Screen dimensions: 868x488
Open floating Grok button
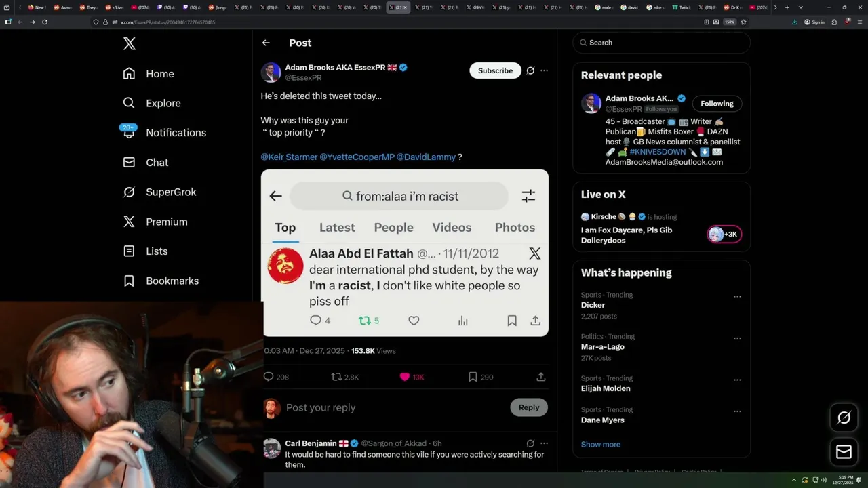pyautogui.click(x=844, y=418)
